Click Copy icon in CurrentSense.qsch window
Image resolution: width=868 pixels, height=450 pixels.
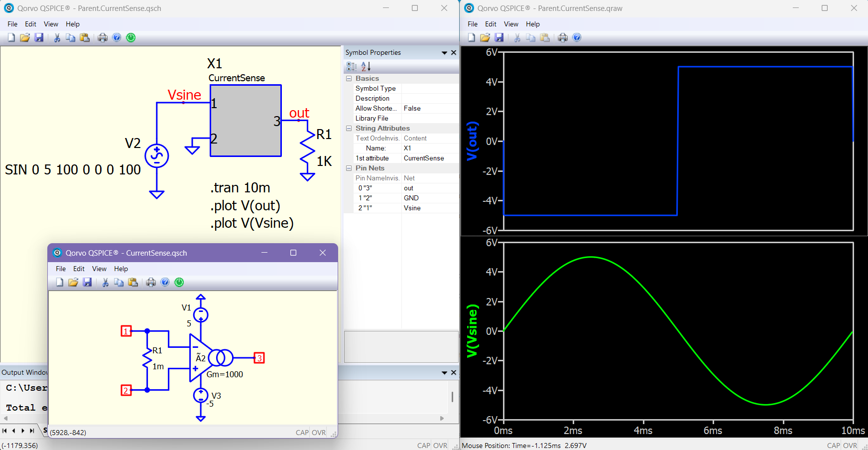tap(119, 282)
